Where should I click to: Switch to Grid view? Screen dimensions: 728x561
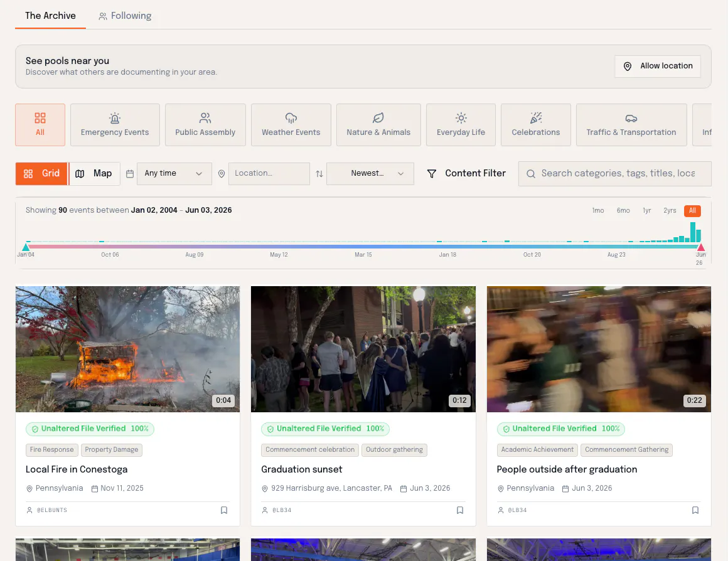pos(41,174)
